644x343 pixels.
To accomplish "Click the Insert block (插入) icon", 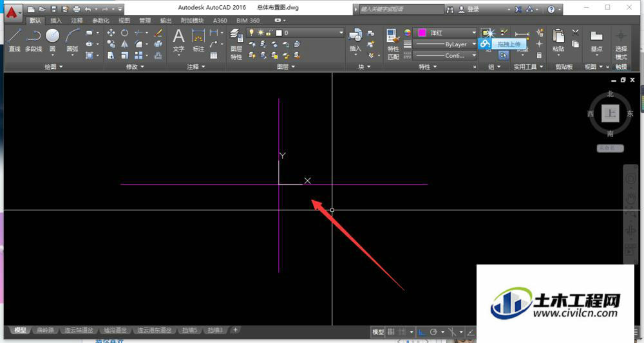I will [355, 40].
